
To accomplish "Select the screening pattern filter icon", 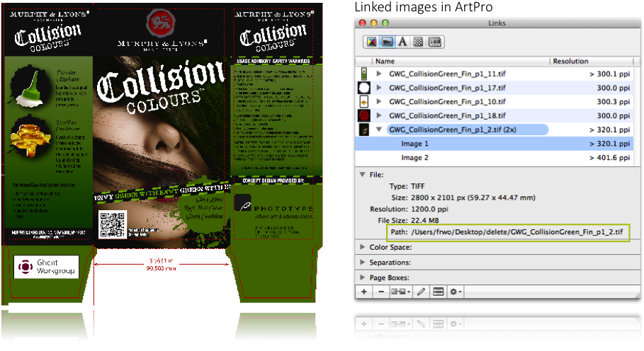I will [418, 42].
